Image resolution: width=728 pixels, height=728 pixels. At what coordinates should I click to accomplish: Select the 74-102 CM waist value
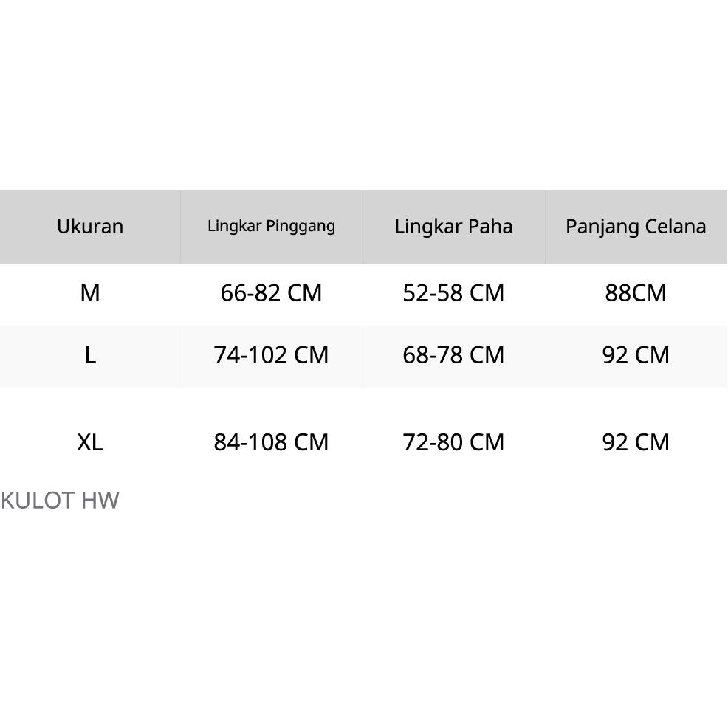click(271, 355)
